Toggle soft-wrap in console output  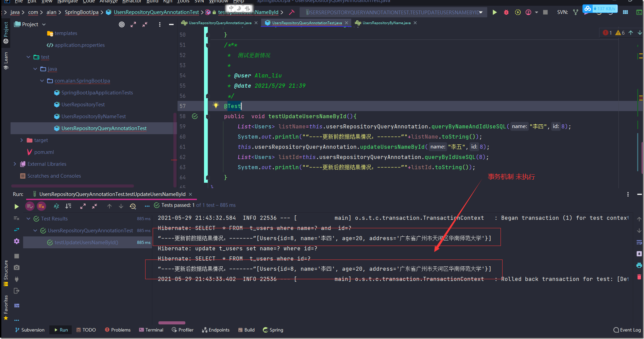pos(639,242)
